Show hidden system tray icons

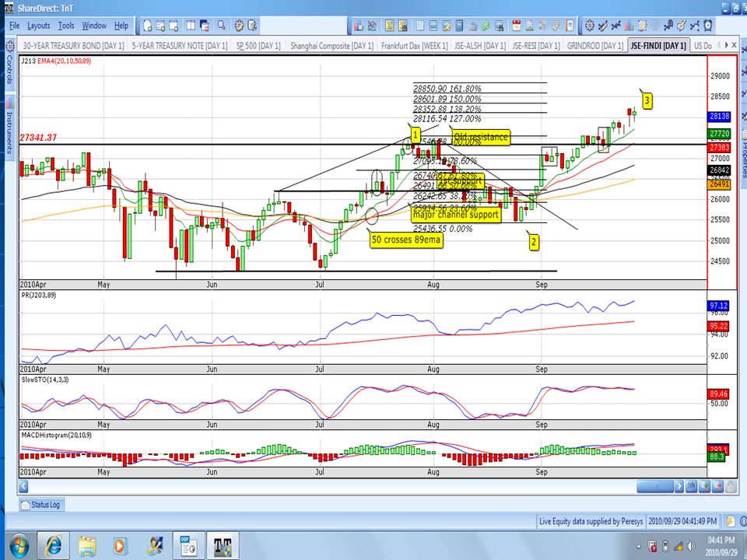pyautogui.click(x=639, y=547)
